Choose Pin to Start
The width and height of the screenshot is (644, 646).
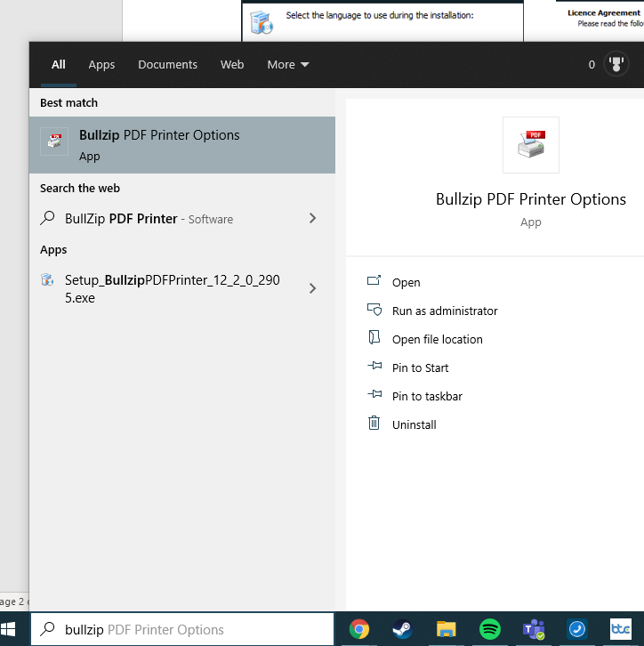coord(420,367)
